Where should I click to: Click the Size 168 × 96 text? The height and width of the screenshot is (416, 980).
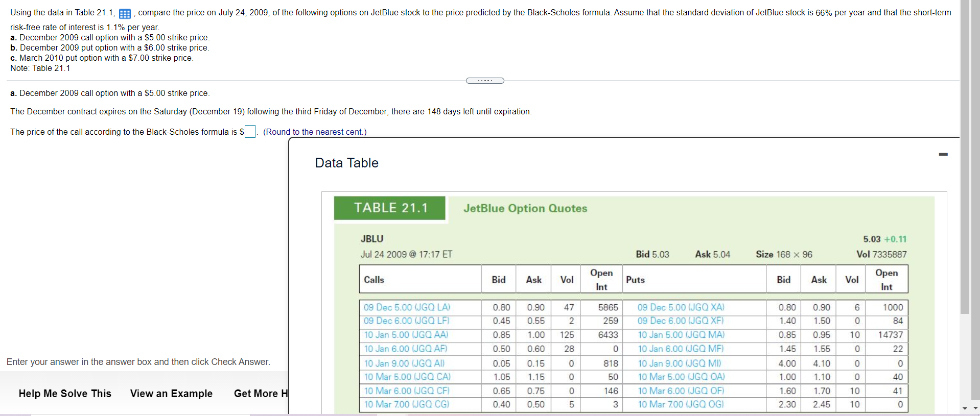click(784, 254)
